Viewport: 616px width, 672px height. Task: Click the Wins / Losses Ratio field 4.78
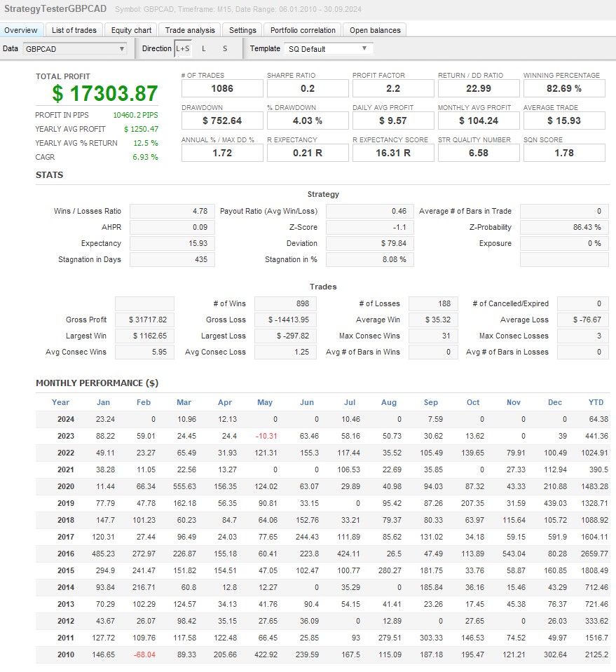click(x=172, y=212)
